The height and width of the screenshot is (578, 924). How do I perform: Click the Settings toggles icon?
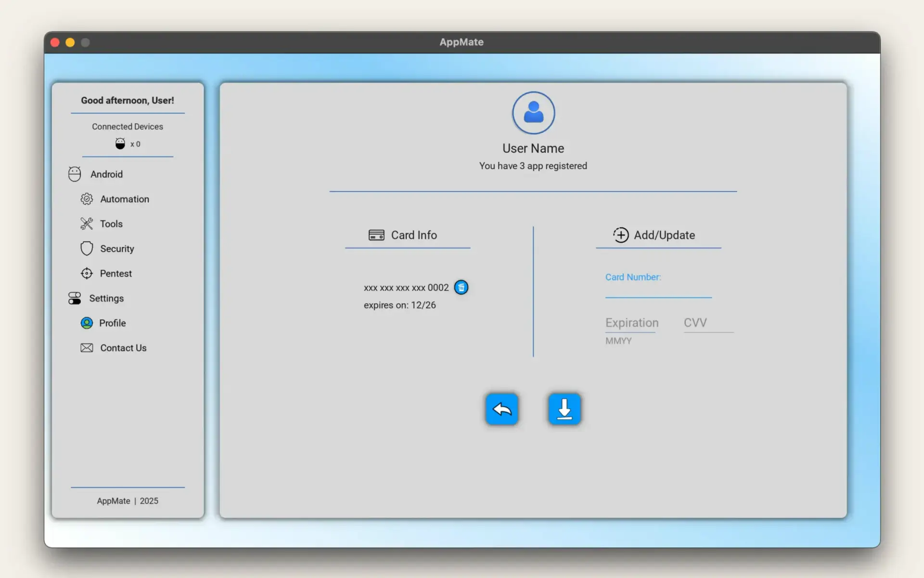75,298
